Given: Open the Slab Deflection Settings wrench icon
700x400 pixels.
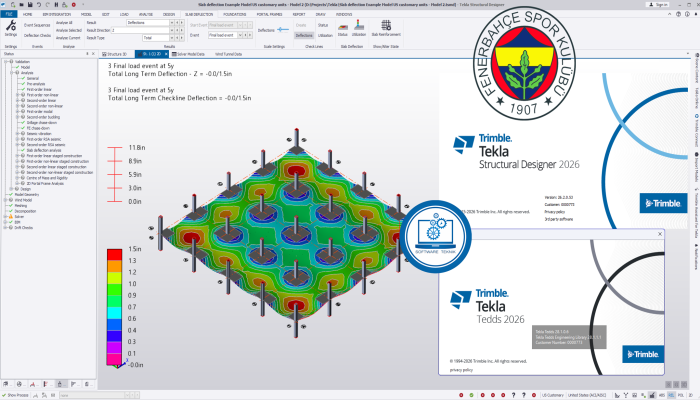Looking at the screenshot, I should 11,26.
